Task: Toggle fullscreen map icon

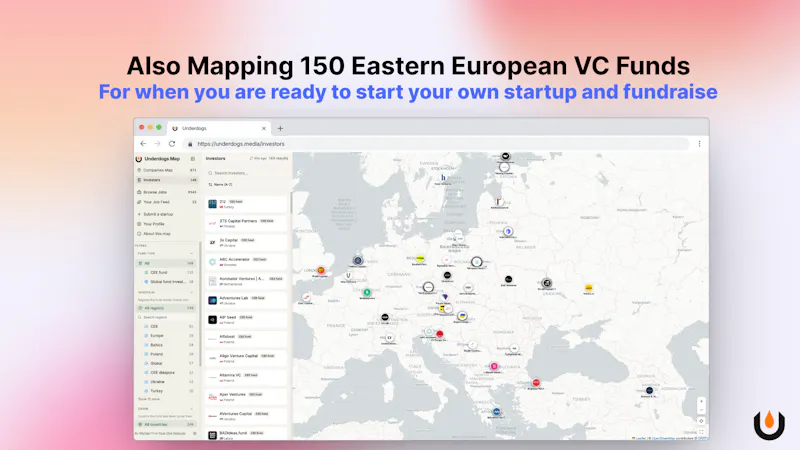Action: [702, 432]
